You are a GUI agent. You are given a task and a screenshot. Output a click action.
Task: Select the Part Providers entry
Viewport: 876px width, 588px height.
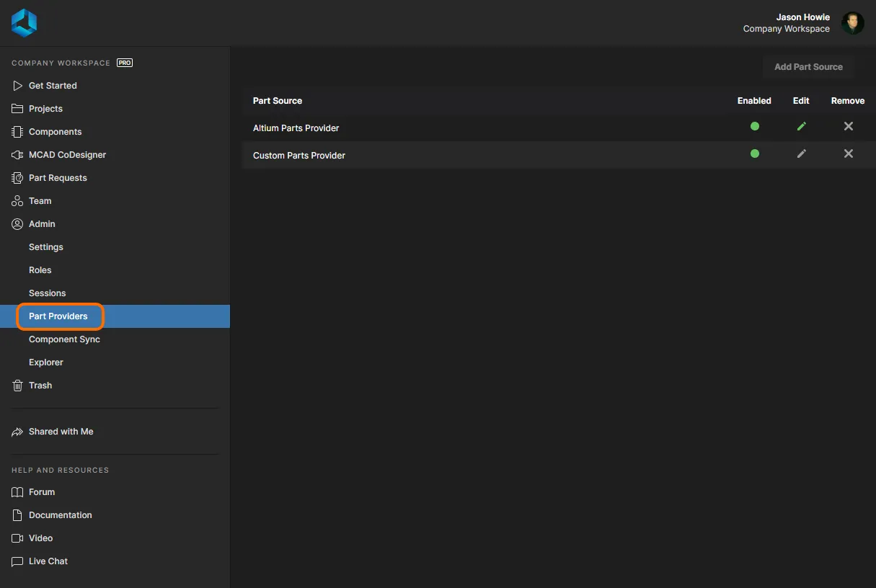(115, 316)
